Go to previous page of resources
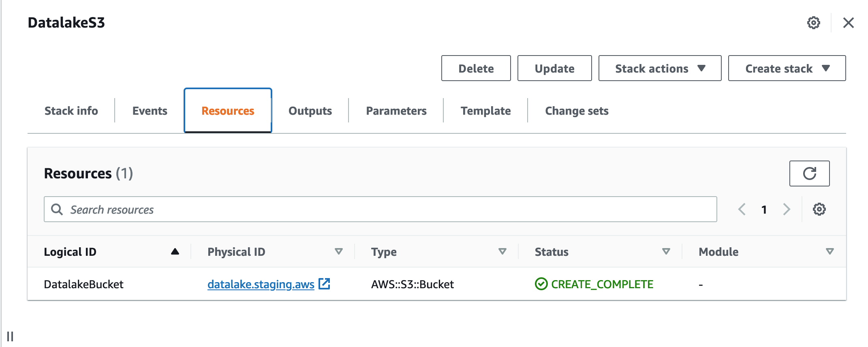Screen dimensions: 868x347 point(742,210)
